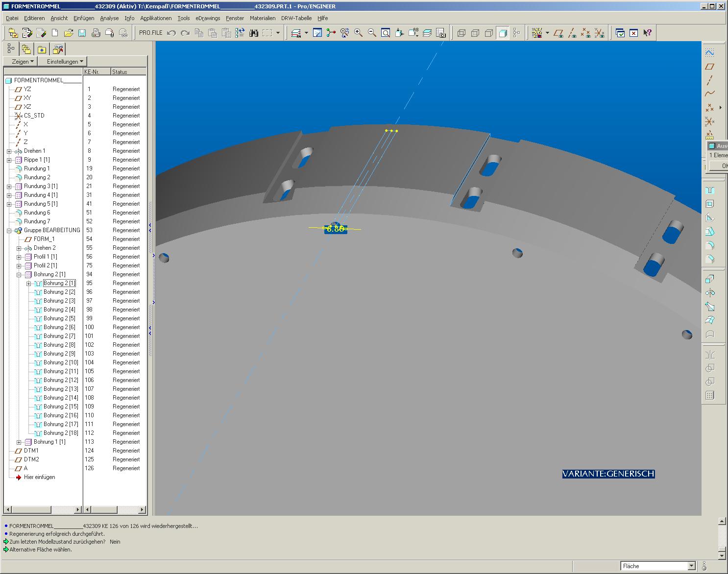This screenshot has height=574, width=728.
Task: Click the context help pointer icon
Action: 647,33
